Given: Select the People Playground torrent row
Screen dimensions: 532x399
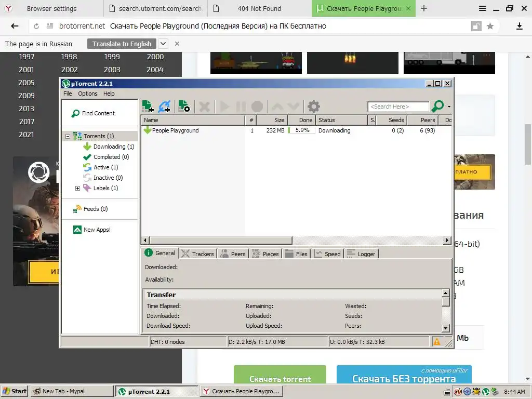Looking at the screenshot, I should pos(296,130).
